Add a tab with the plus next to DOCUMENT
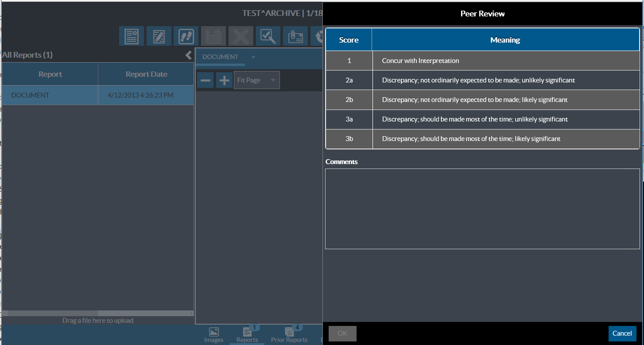Screen dimensions: 644x345 click(253, 57)
